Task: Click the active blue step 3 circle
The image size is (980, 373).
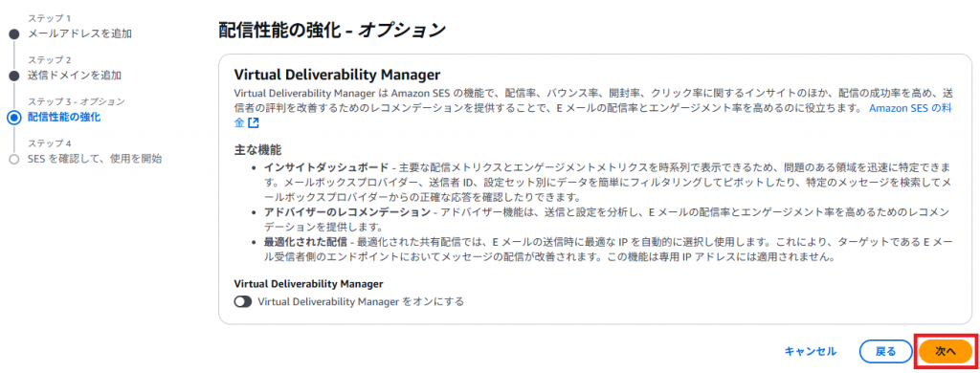Action: click(14, 118)
